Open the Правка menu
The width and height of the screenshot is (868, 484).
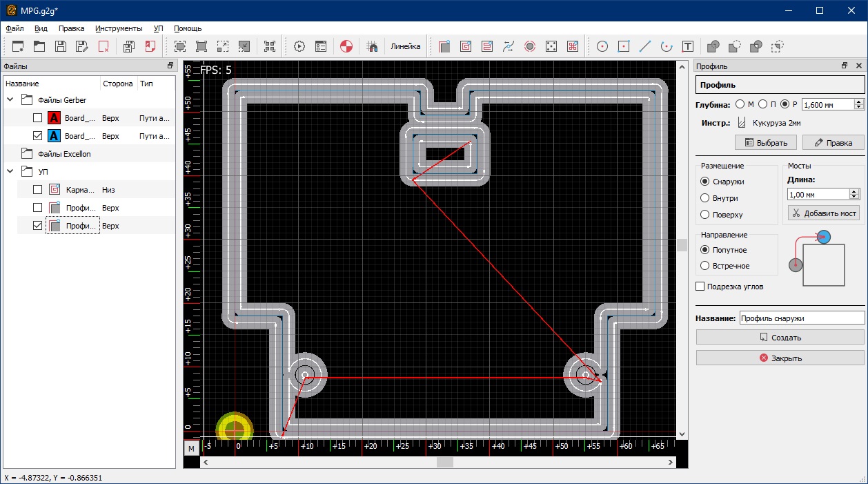(72, 28)
